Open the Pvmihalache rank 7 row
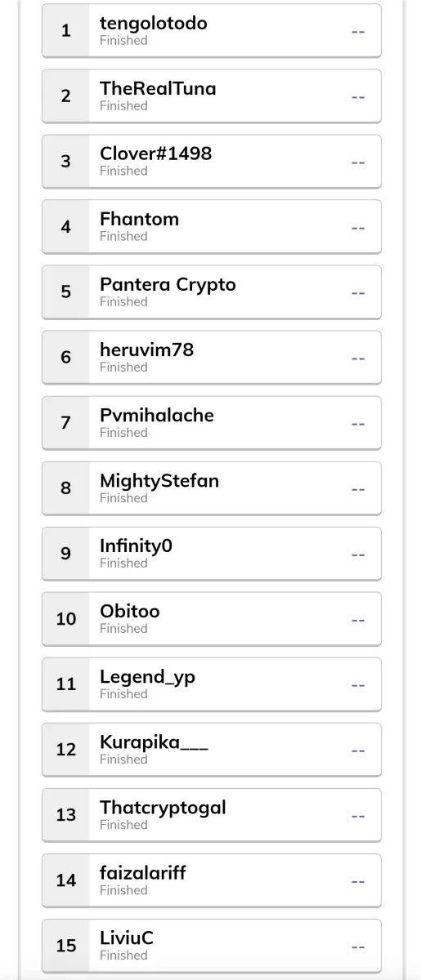421x980 pixels. click(211, 423)
